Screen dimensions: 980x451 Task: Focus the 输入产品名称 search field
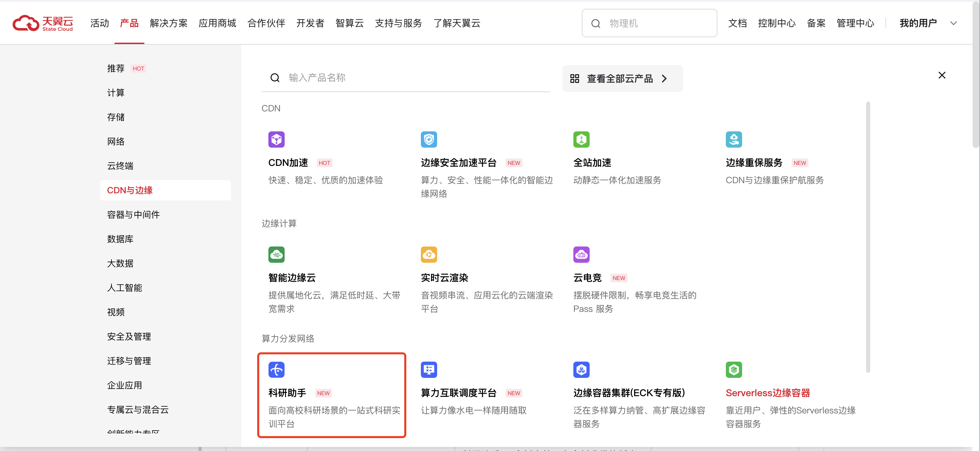(406, 78)
